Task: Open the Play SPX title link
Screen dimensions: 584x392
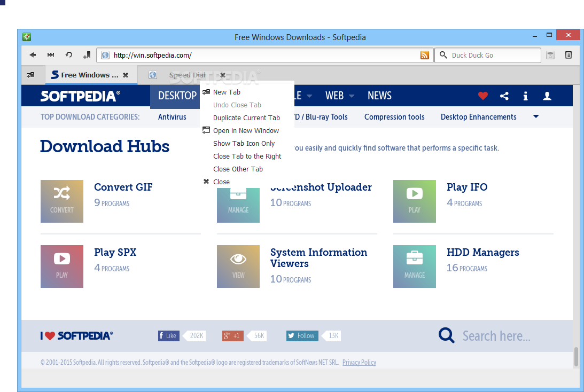Action: [x=115, y=252]
